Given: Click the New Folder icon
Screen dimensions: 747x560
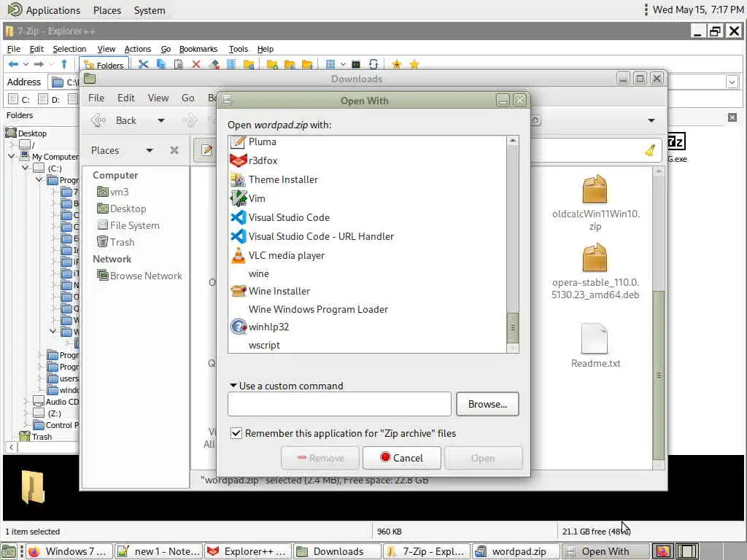Looking at the screenshot, I should tap(272, 64).
